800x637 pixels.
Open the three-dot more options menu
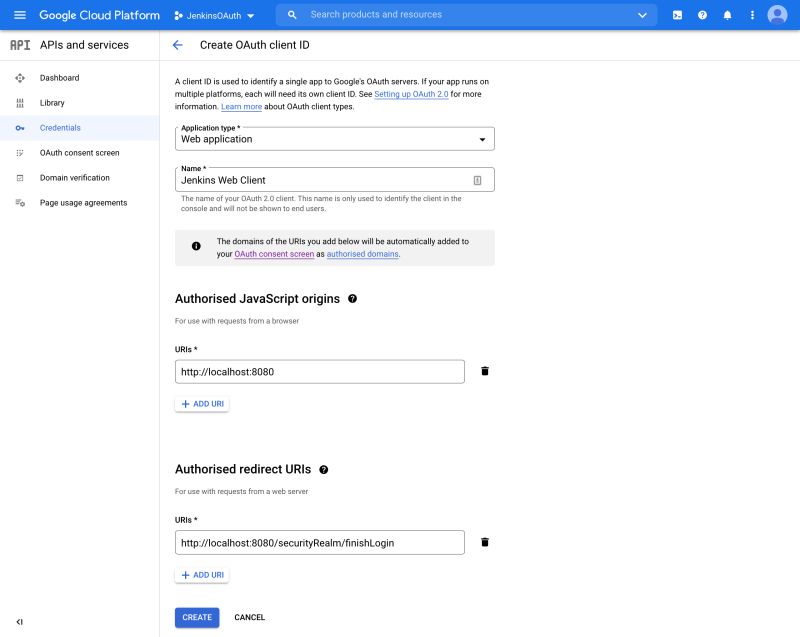[752, 15]
